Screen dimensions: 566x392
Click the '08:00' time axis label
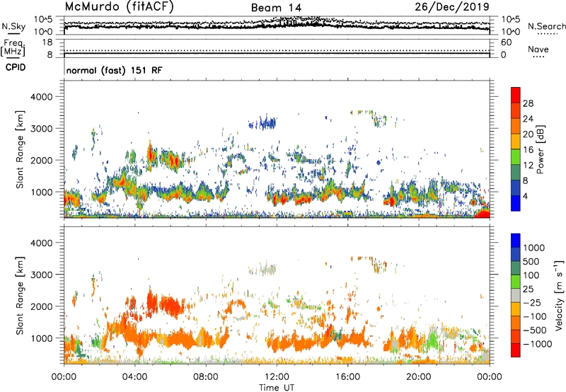(x=206, y=377)
